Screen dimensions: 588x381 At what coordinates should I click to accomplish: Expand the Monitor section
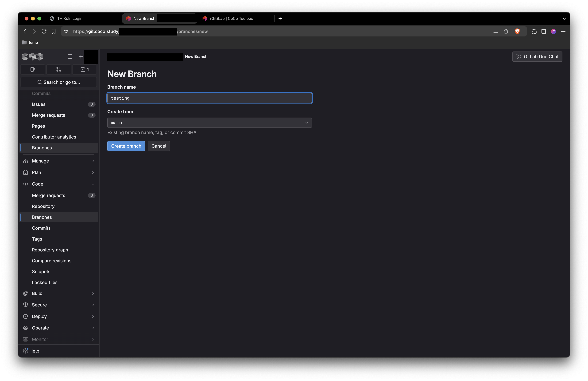click(x=58, y=339)
